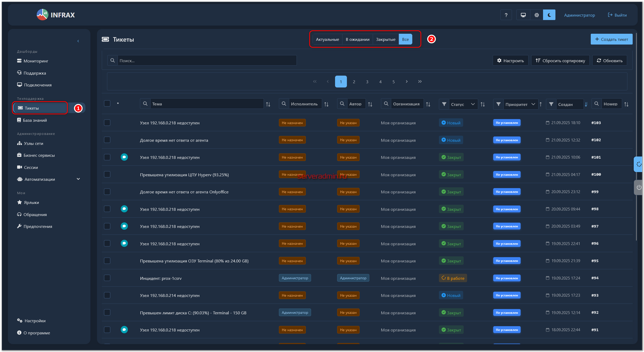Check the box for ticket #94

tap(107, 278)
